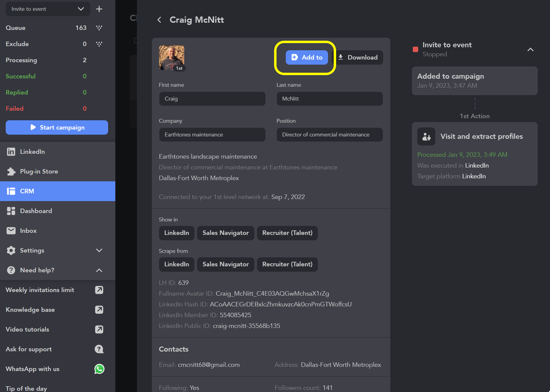550x392 pixels.
Task: Collapse the Invite to event panel
Action: pyautogui.click(x=530, y=49)
